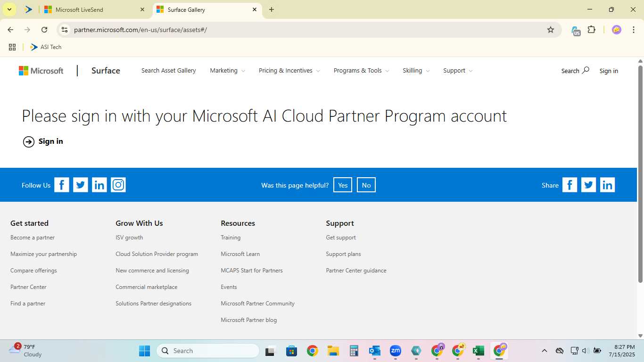The image size is (644, 362).
Task: Open Search Asset Gallery menu item
Action: (168, 71)
